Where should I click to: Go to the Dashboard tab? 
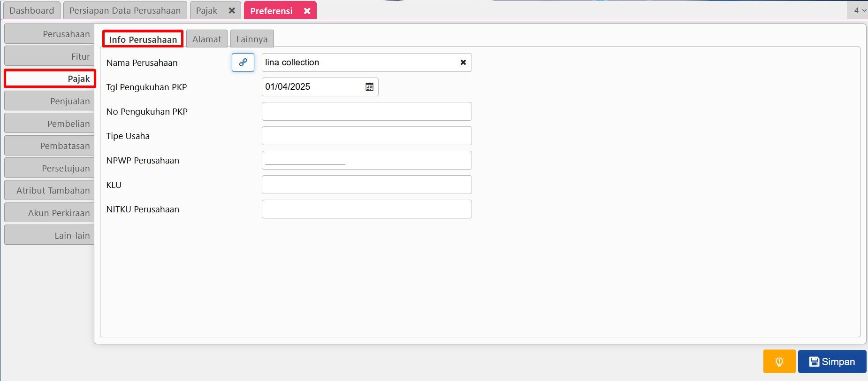(x=31, y=10)
